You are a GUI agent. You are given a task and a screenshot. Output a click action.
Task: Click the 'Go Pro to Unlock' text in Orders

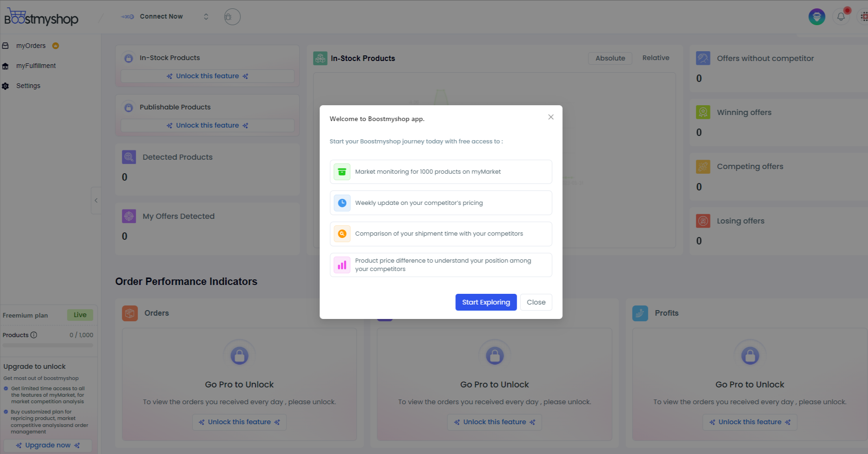pyautogui.click(x=239, y=385)
